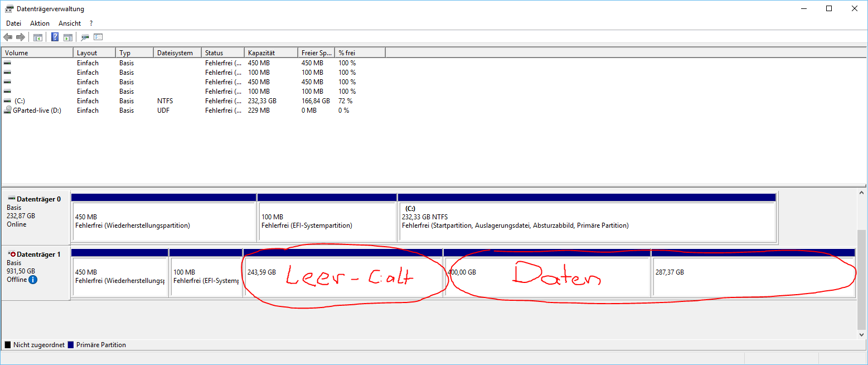The image size is (868, 365).
Task: Click the Datenträgerverwaltung title bar icon
Action: tap(9, 9)
